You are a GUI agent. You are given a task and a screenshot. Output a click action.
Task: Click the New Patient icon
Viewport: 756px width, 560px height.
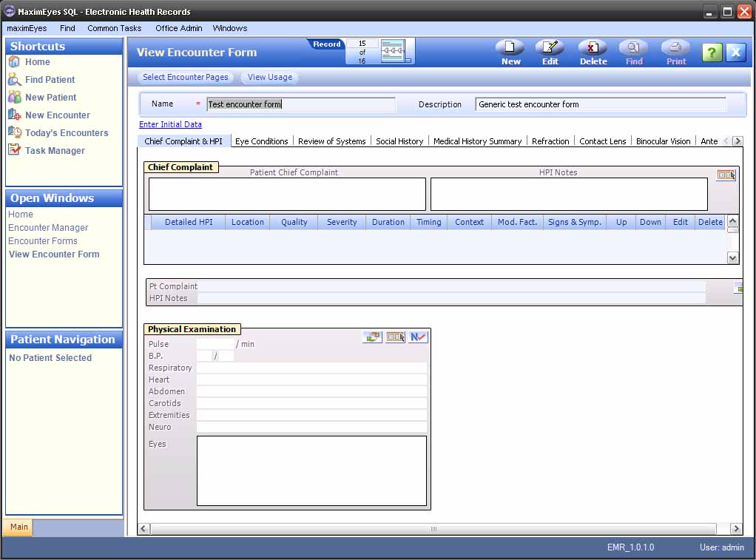point(15,97)
